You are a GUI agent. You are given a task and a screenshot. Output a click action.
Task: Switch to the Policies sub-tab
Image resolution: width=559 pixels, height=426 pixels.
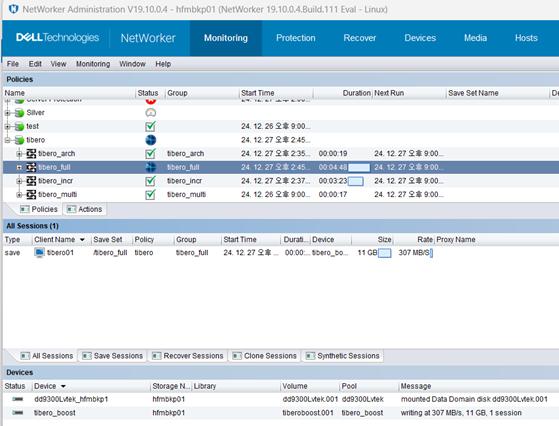click(39, 209)
